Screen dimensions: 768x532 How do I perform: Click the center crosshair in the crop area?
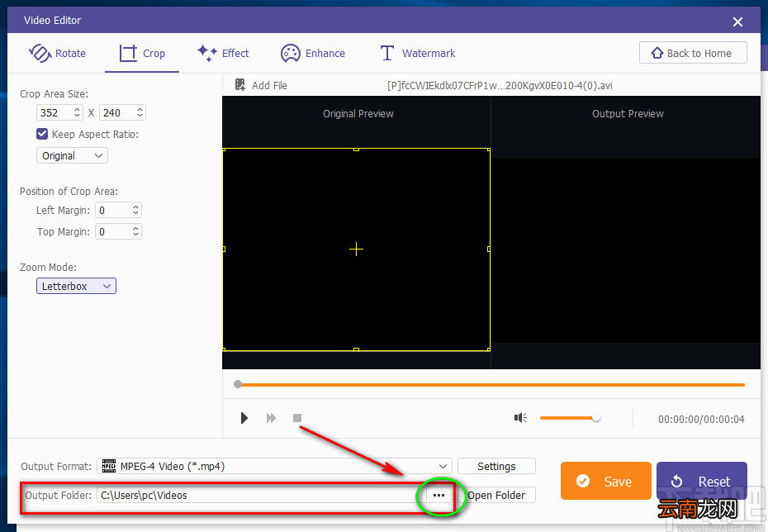tap(356, 249)
